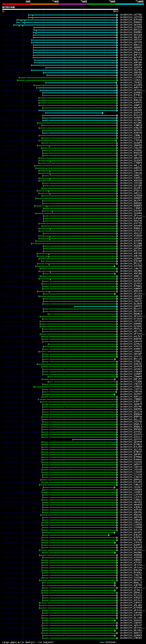Select the label UniRef100_Q4Z5K7
This screenshot has height=644, width=146.
[131, 394]
